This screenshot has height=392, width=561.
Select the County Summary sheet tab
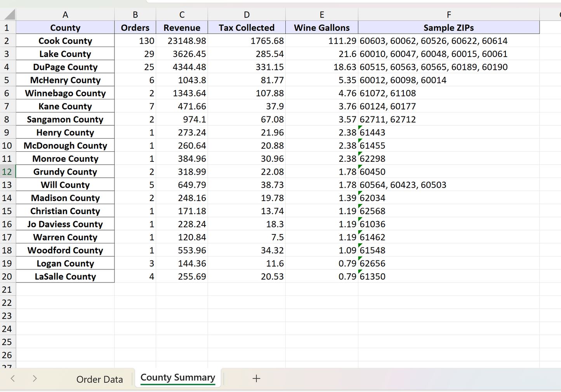pyautogui.click(x=178, y=378)
